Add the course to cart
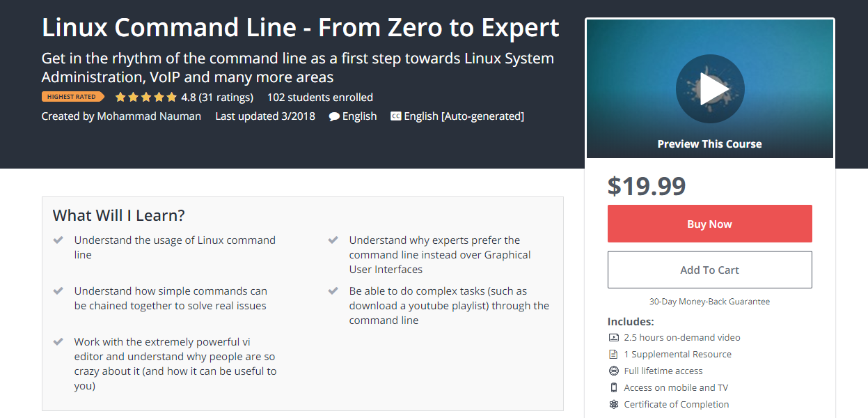Viewport: 868px width, 418px height. click(709, 270)
